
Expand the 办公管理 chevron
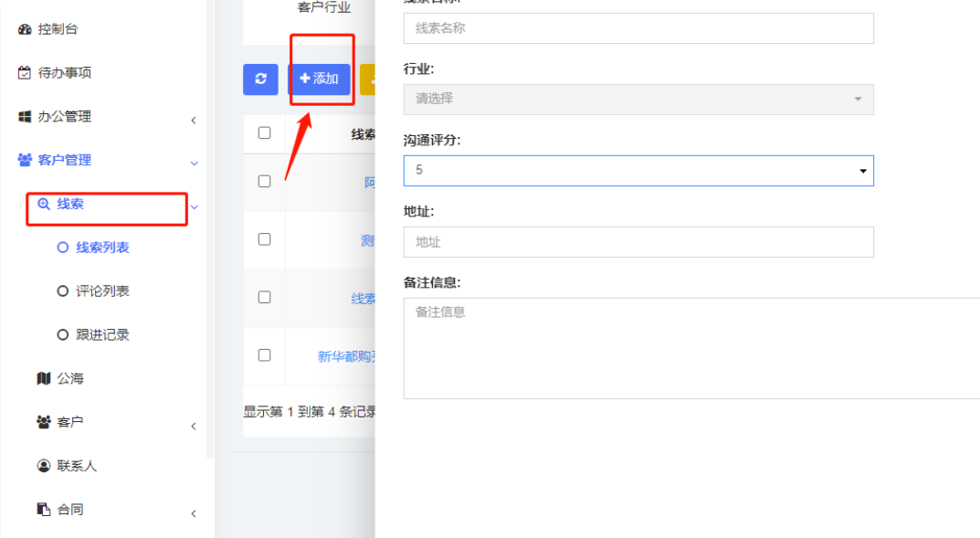194,121
